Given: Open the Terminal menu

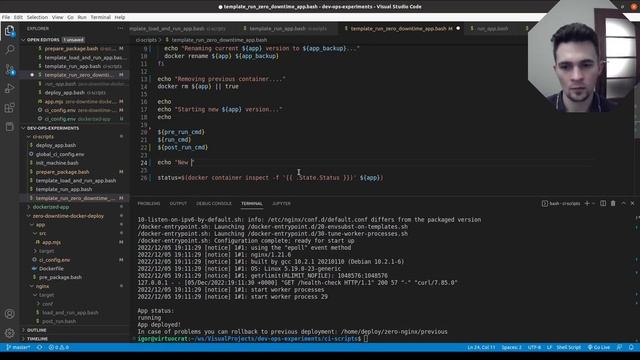Looking at the screenshot, I should (x=100, y=17).
